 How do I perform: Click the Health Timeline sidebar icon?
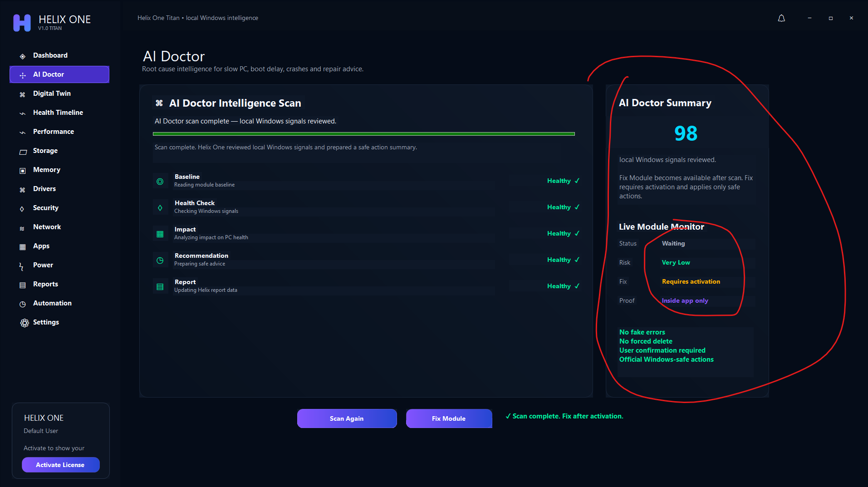22,113
